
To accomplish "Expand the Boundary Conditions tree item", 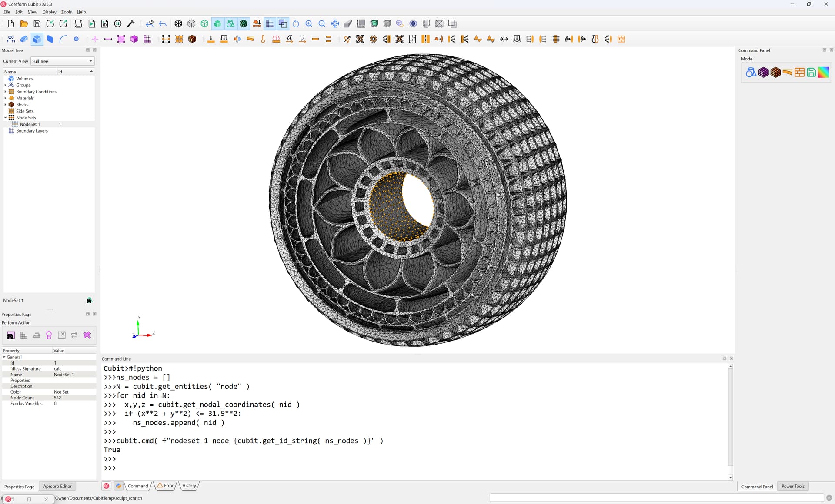I will 5,92.
